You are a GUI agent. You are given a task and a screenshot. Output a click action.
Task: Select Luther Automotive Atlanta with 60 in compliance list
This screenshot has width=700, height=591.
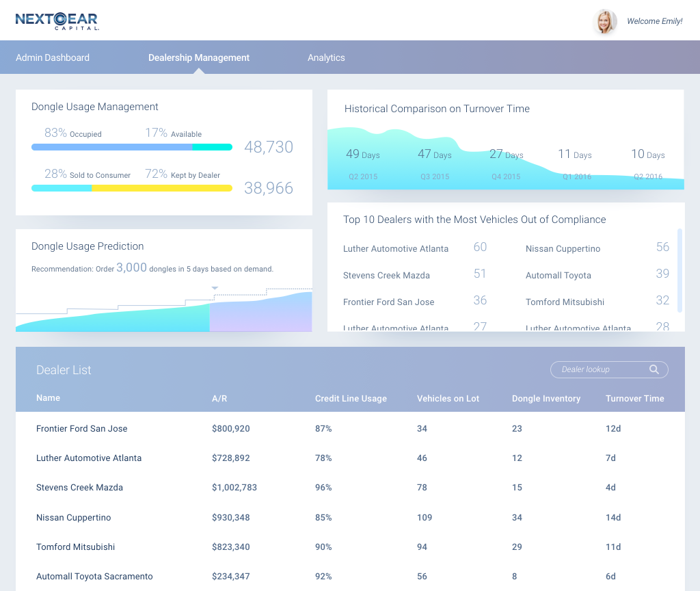pos(415,248)
